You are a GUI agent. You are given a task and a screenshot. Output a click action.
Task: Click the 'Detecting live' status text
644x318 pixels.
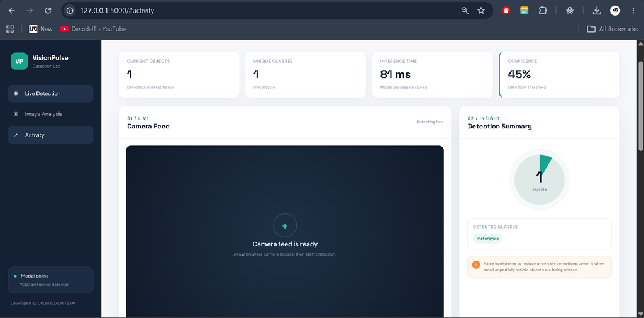click(x=430, y=122)
